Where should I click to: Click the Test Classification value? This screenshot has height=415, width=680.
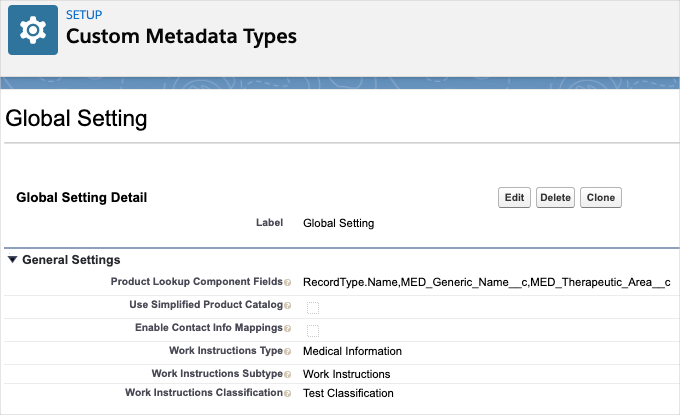(x=348, y=393)
